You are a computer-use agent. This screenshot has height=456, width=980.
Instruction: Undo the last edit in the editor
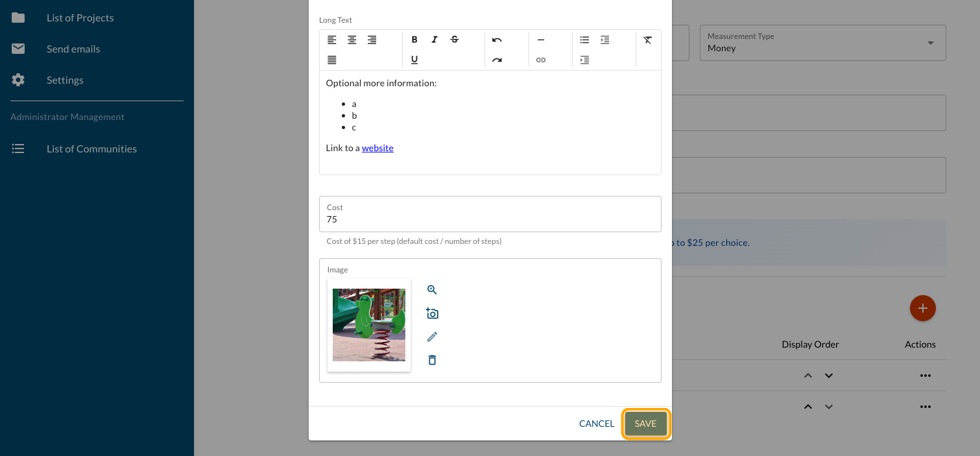pos(497,40)
